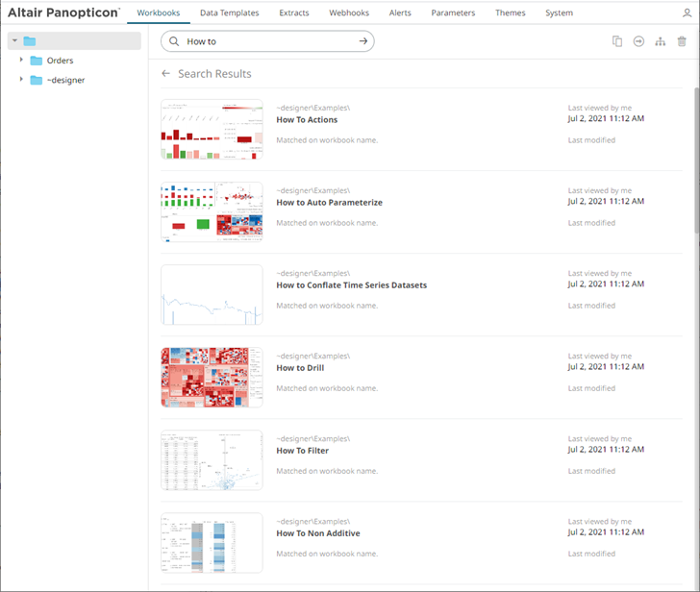700x592 pixels.
Task: Go back using Search Results arrow
Action: pyautogui.click(x=166, y=74)
